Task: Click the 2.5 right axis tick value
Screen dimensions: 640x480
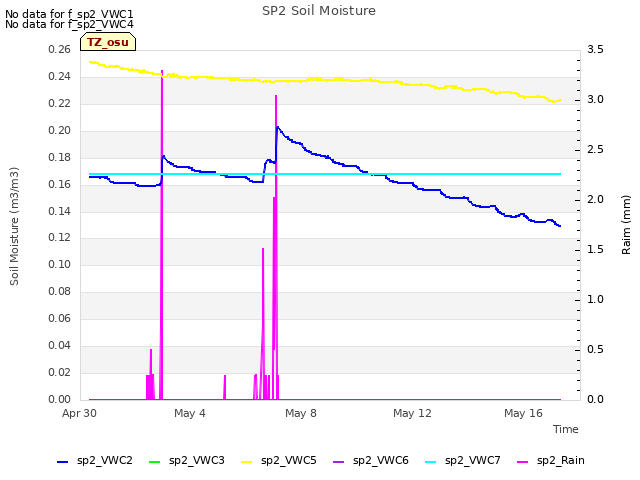Action: tap(595, 149)
